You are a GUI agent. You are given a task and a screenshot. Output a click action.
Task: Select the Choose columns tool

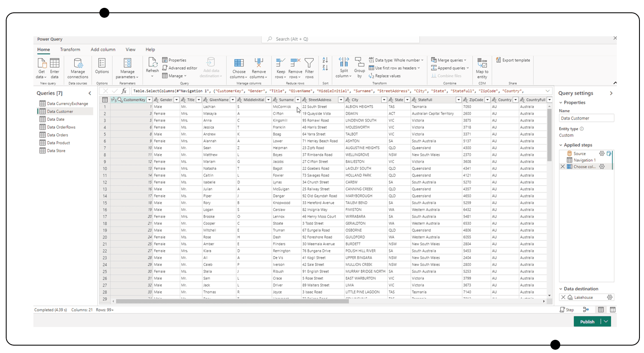(x=238, y=68)
